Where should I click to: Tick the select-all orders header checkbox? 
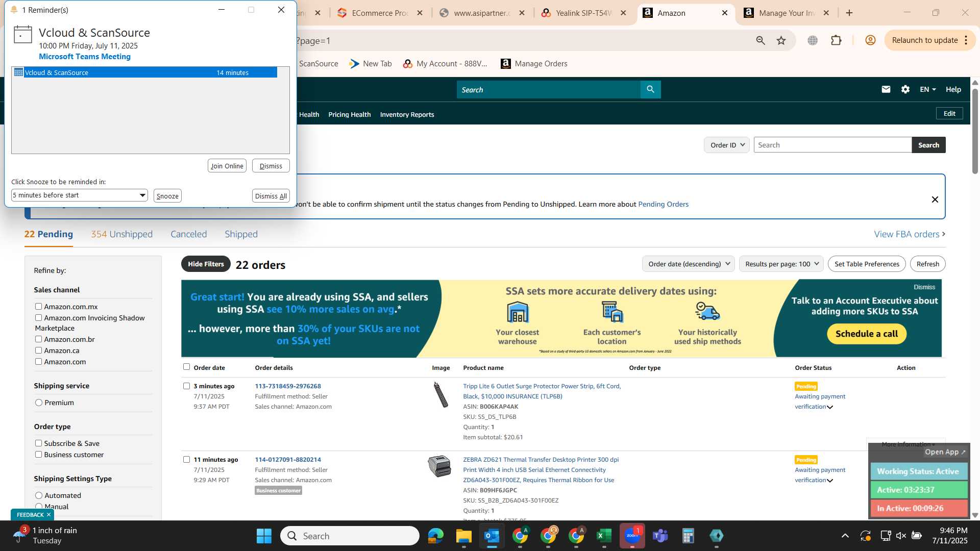click(186, 367)
